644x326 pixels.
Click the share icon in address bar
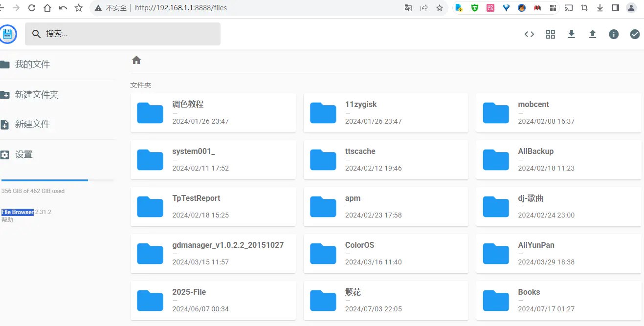[x=424, y=8]
